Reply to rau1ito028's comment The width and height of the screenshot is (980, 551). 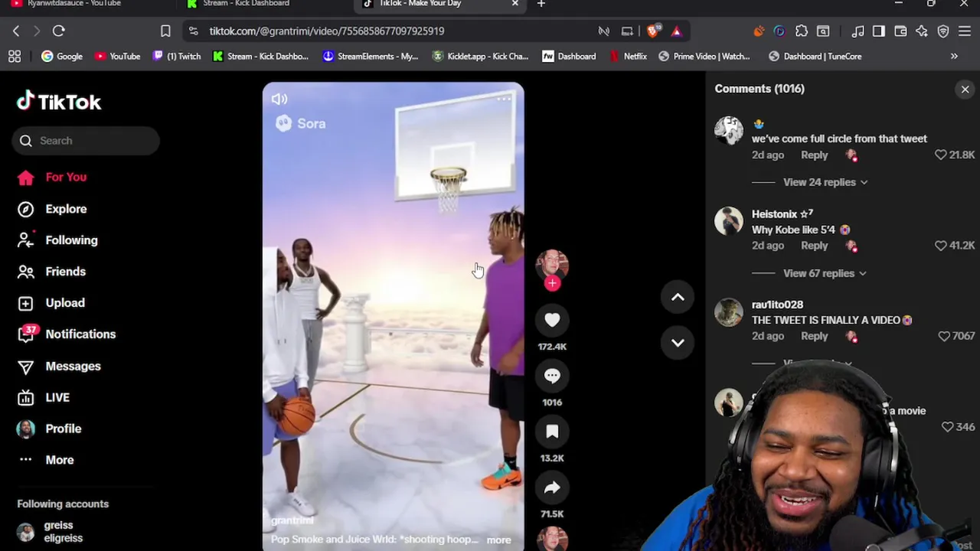814,336
